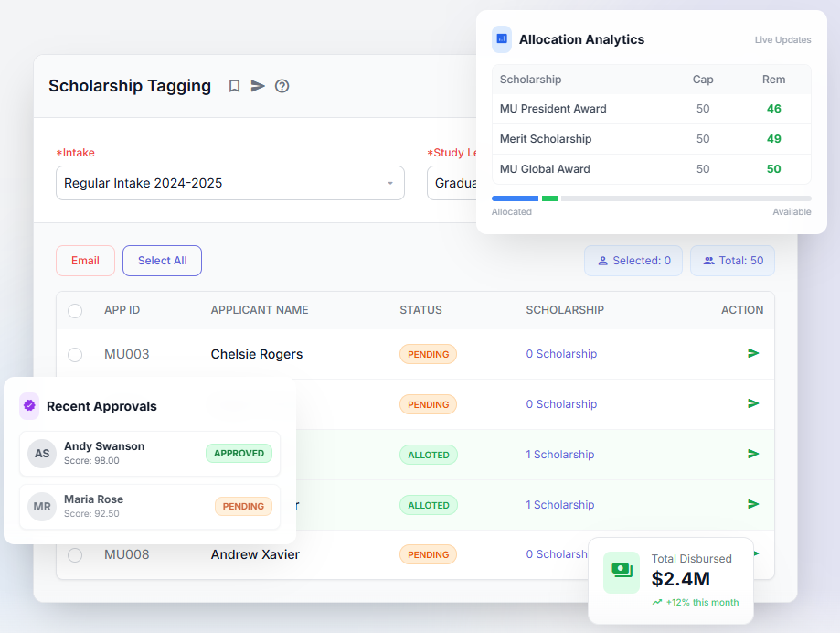Click the green Total Disbursed money icon

[622, 571]
